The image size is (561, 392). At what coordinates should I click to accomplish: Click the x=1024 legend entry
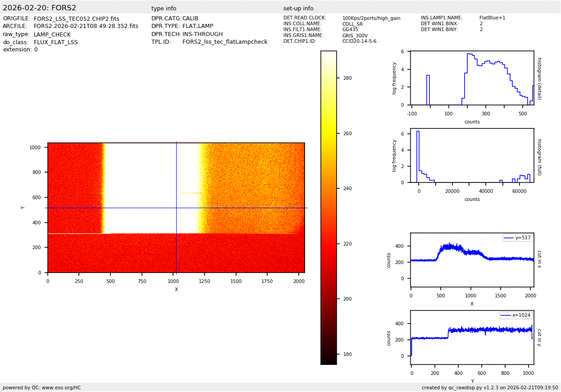click(x=516, y=315)
